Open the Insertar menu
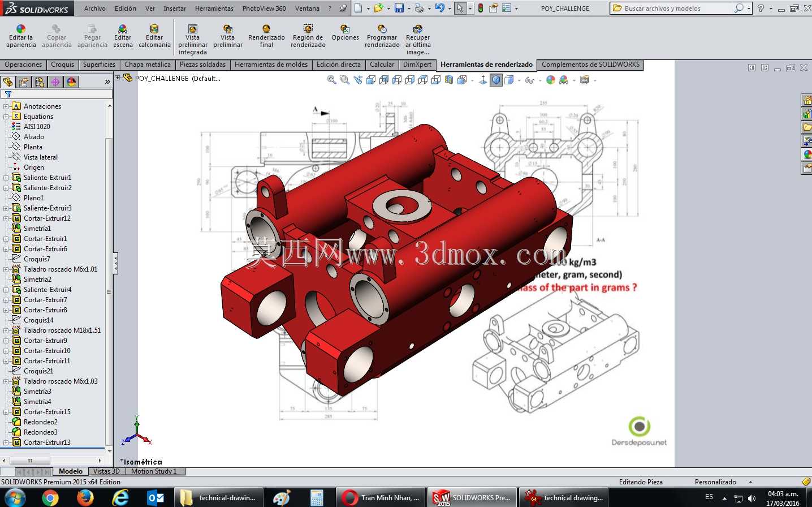 [175, 8]
